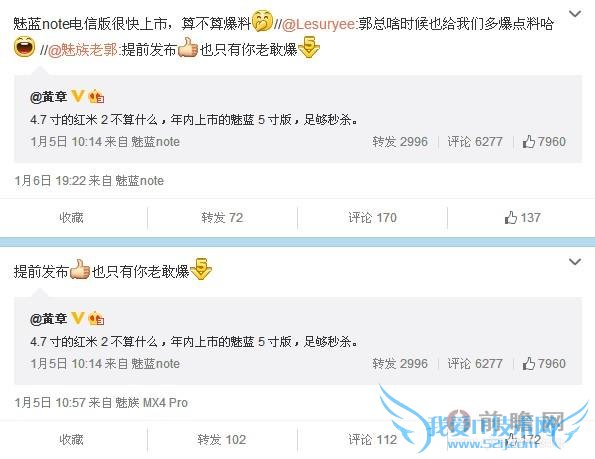Open the second post's chevron menu

click(x=575, y=262)
